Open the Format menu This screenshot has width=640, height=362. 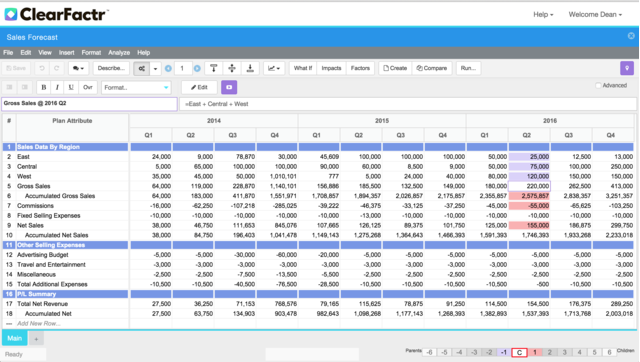coord(91,53)
